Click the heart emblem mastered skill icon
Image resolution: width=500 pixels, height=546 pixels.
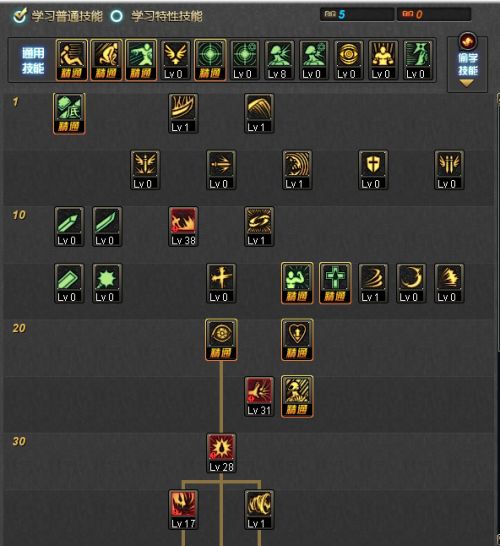[x=297, y=340]
